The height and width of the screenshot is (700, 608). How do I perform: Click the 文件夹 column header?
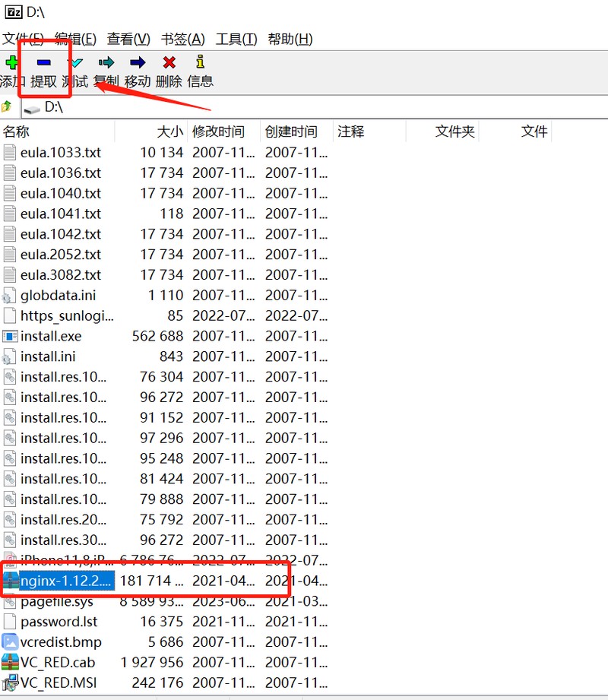pos(442,131)
